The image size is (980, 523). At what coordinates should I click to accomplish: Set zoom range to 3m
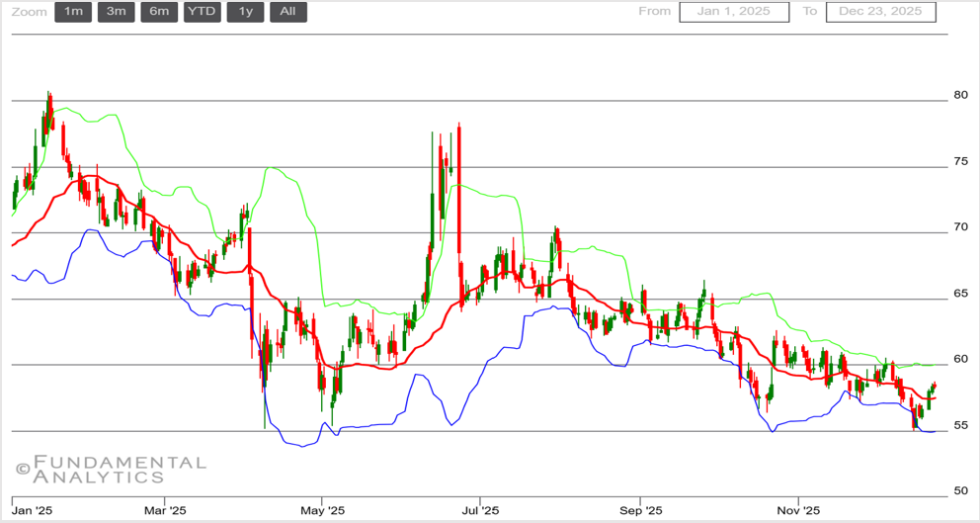[116, 12]
